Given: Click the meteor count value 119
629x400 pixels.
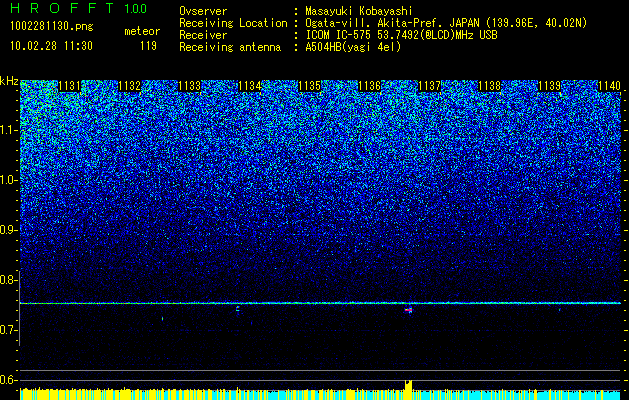Looking at the screenshot, I should pos(148,46).
